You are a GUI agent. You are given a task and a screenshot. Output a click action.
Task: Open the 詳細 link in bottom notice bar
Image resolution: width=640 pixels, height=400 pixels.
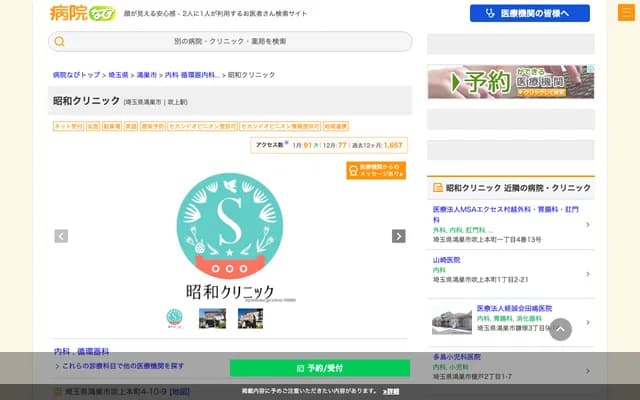tap(391, 391)
